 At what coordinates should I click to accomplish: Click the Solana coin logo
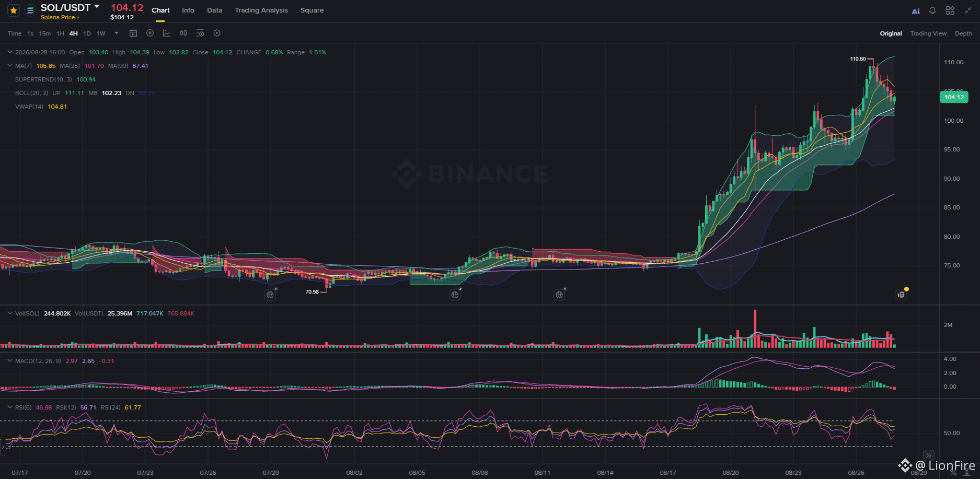click(x=30, y=10)
